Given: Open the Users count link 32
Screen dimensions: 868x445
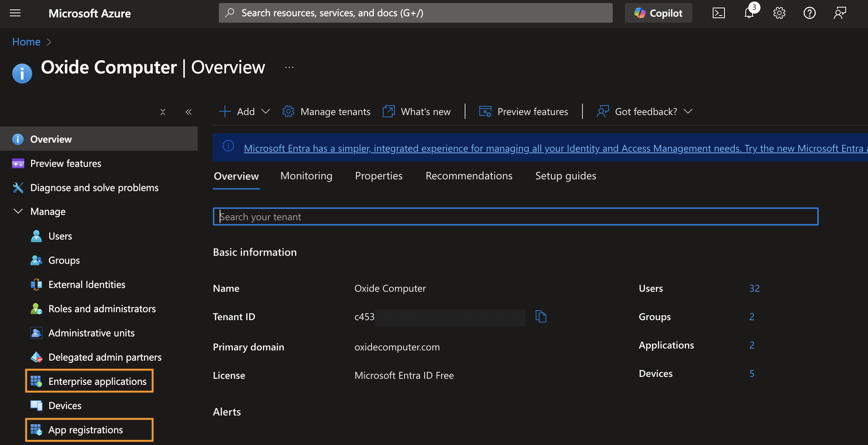Looking at the screenshot, I should pyautogui.click(x=754, y=288).
